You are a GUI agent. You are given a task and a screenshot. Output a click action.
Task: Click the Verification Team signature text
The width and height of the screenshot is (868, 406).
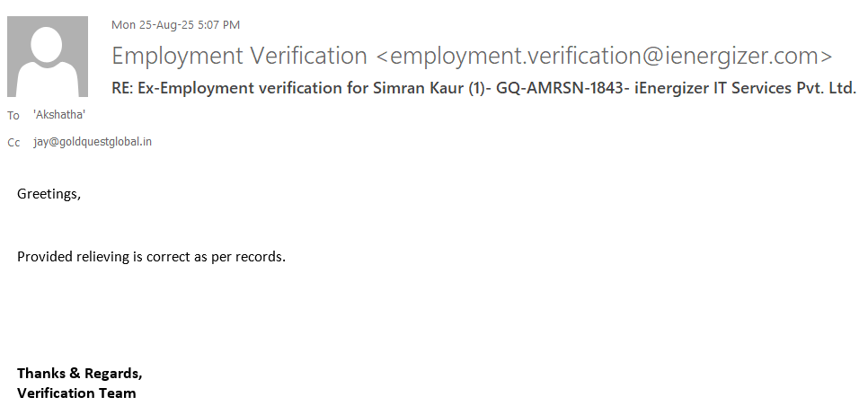click(76, 393)
